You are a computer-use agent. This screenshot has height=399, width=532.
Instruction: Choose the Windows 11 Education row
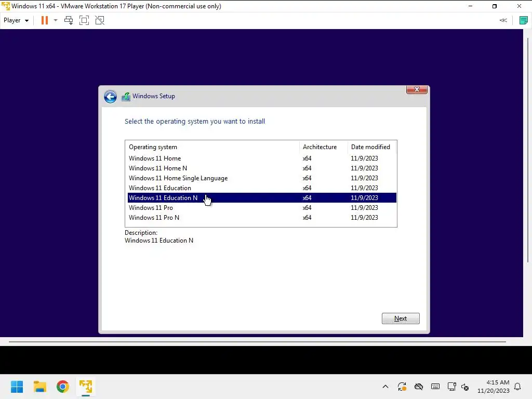262,188
